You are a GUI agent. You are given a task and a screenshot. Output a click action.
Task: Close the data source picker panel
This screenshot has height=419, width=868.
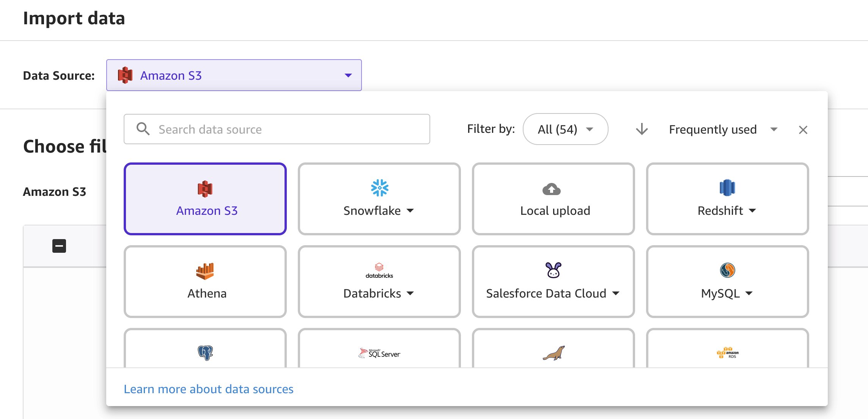803,130
